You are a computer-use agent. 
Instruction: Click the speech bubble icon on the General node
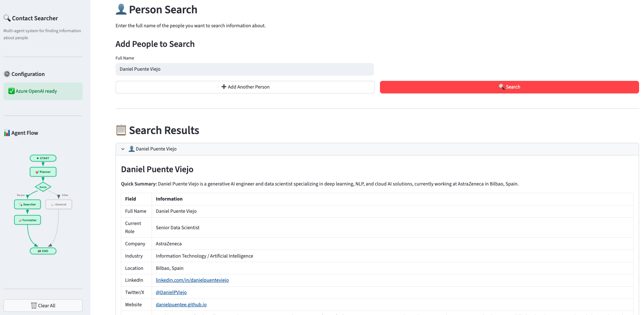(x=53, y=204)
